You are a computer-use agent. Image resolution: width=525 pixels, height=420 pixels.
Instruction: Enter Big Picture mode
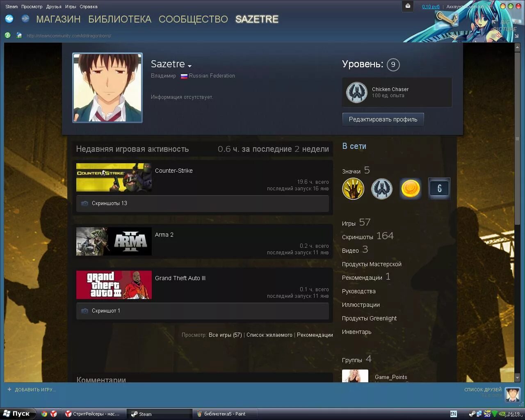[x=505, y=26]
